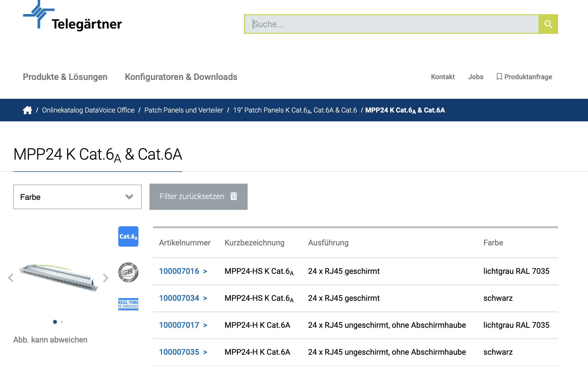Image resolution: width=588 pixels, height=379 pixels.
Task: Open 19" Patch Panels K breadcrumb
Action: tap(295, 110)
